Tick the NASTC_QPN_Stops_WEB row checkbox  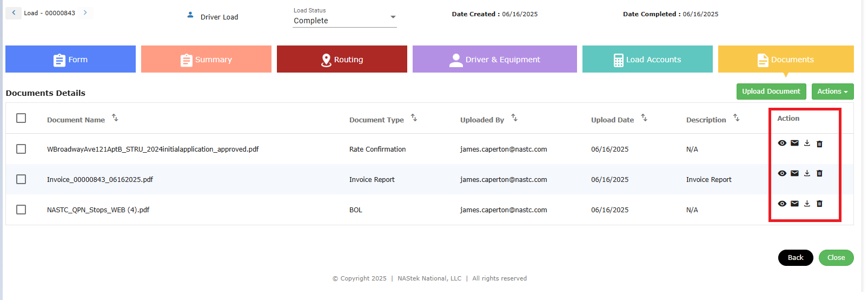[x=21, y=210]
